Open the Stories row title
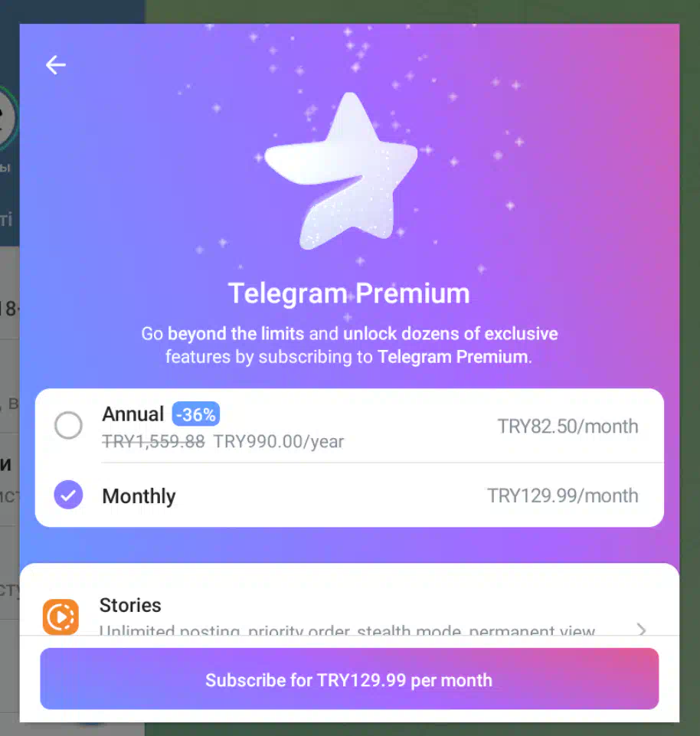The image size is (700, 736). click(x=130, y=605)
